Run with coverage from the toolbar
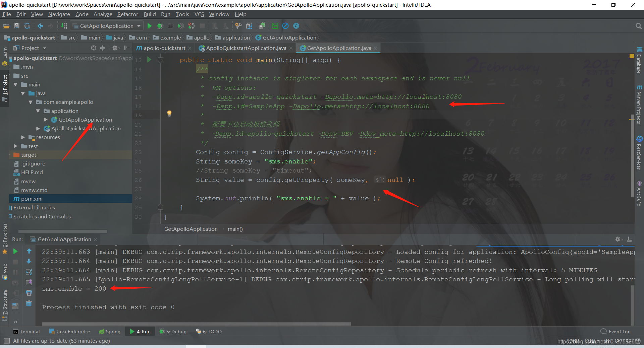The image size is (644, 348). 181,26
